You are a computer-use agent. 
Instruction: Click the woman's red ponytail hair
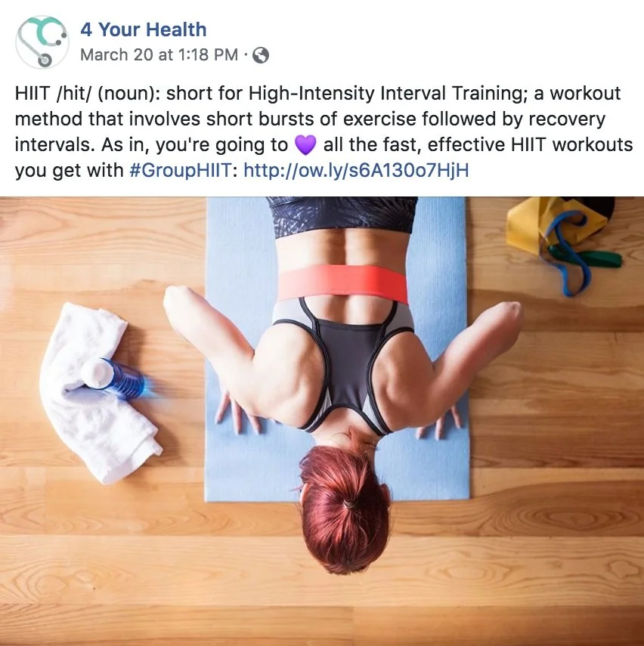coord(344,508)
